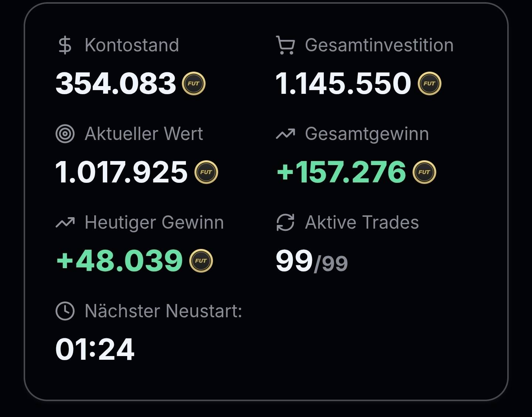This screenshot has width=532, height=417.
Task: Click the target icon beside Aktueller Wert
Action: coord(65,134)
